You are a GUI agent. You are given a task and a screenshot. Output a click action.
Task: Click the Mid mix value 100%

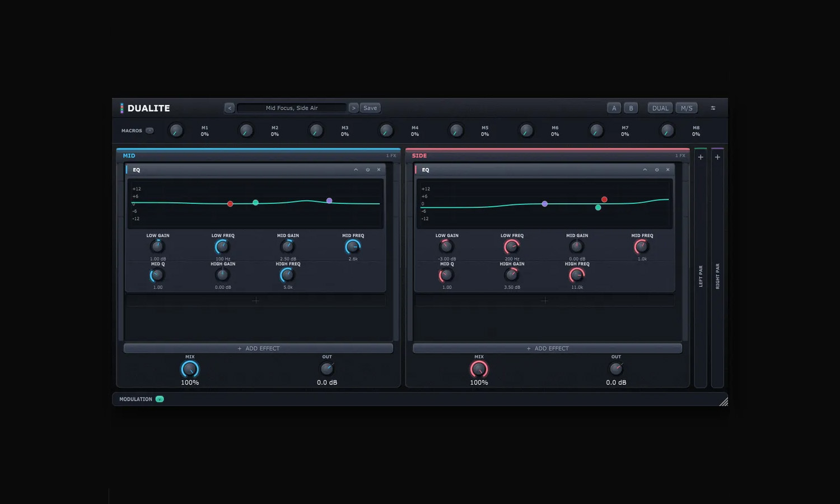(x=190, y=382)
